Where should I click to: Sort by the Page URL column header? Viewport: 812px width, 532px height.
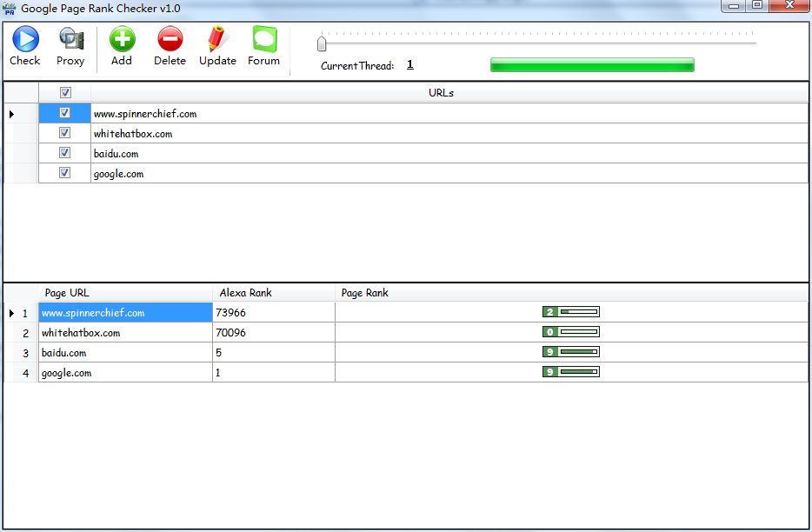tap(67, 293)
